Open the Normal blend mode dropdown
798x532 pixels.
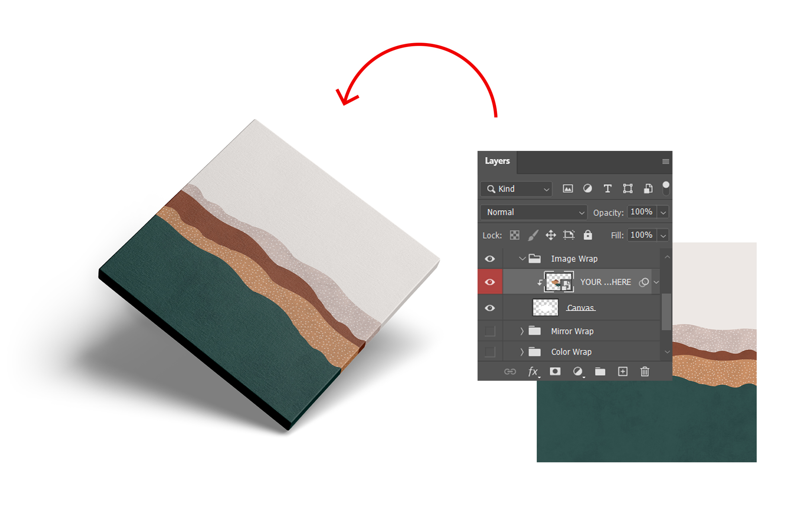(x=534, y=212)
